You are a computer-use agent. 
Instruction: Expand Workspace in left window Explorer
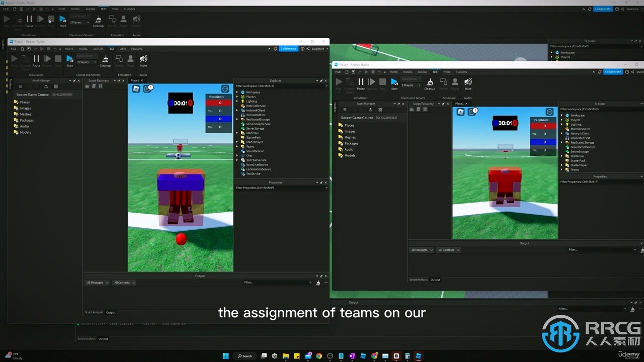click(237, 92)
